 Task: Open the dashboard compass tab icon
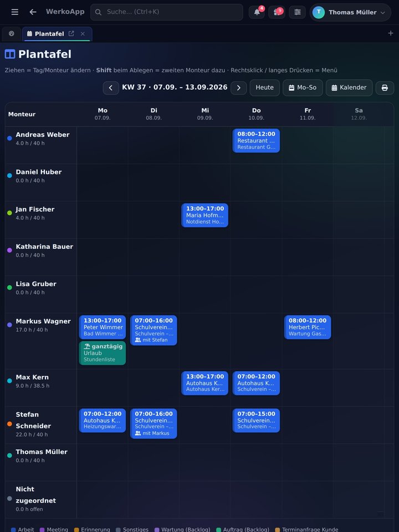click(x=11, y=34)
